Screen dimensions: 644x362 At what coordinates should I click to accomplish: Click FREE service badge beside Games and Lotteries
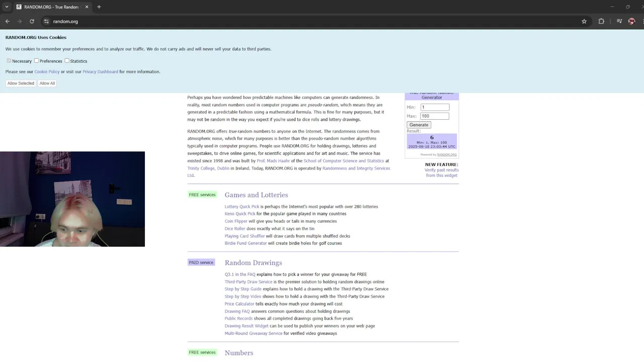[202, 195]
